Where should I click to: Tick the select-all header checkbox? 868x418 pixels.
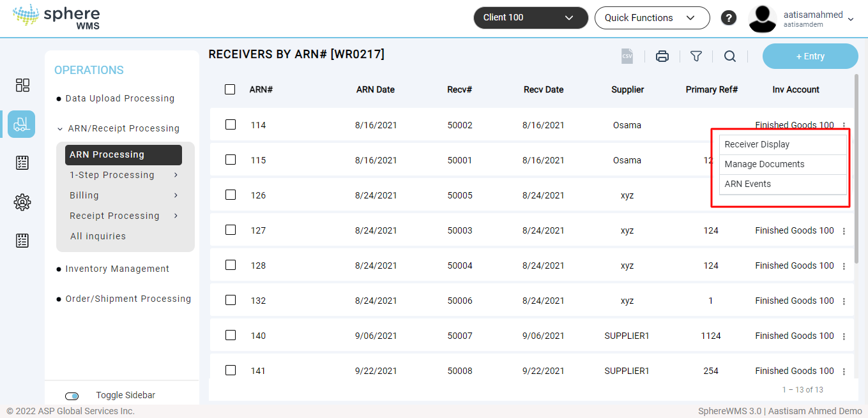pyautogui.click(x=230, y=89)
